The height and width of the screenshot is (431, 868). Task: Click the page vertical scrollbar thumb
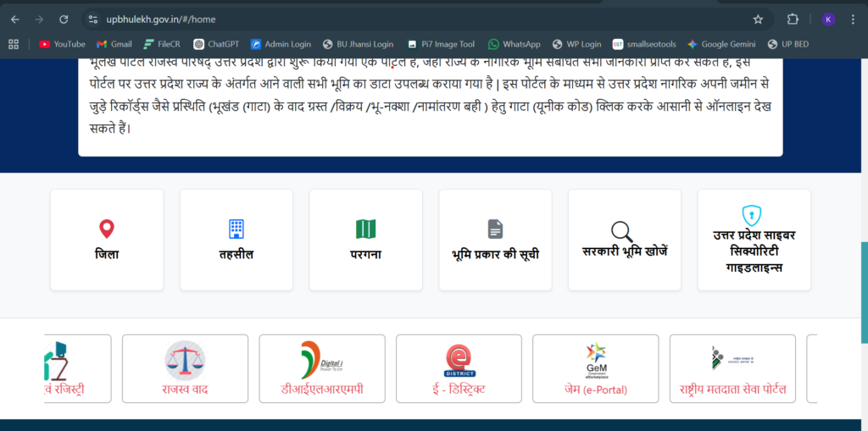coord(864,292)
